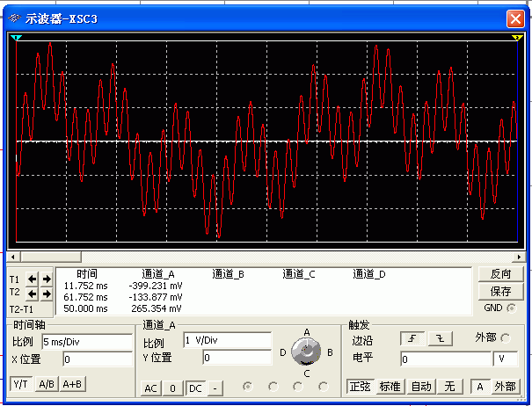Click the cyan T1 cursor marker
This screenshot has height=406, width=532.
tap(15, 38)
